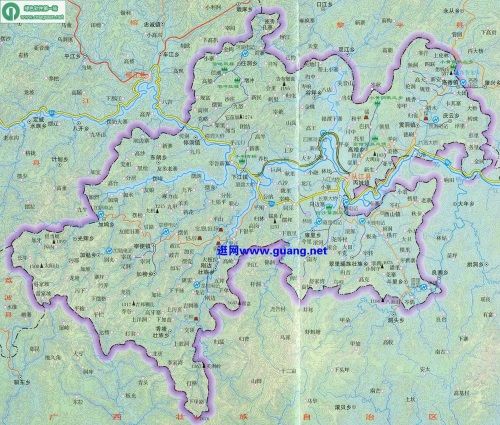The height and width of the screenshot is (425, 500).
Task: Click the peak triangle labeled 1274
Action: (x=241, y=117)
